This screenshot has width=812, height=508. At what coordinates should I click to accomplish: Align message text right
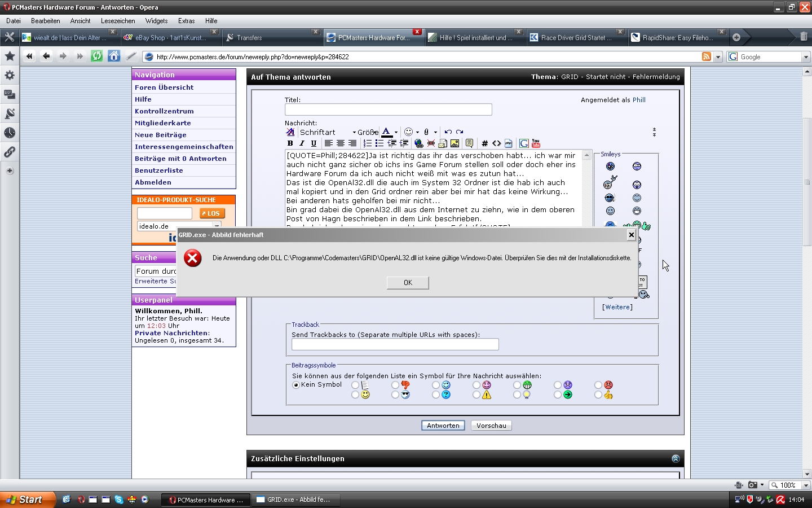coord(352,143)
